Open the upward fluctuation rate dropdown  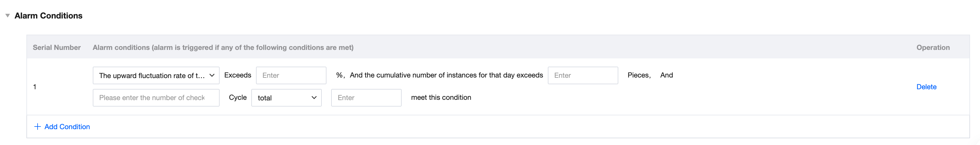pos(152,75)
